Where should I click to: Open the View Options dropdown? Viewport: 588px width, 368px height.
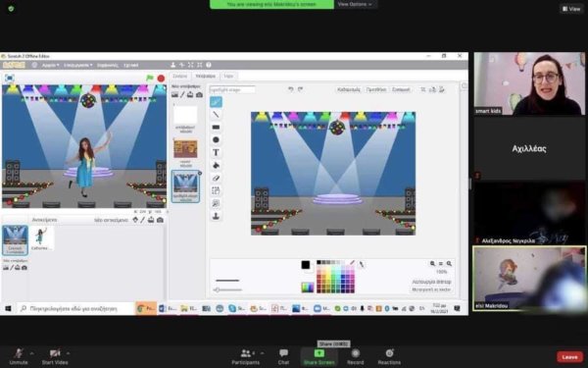[355, 4]
